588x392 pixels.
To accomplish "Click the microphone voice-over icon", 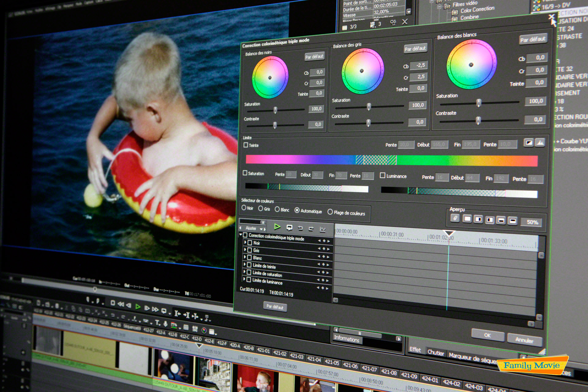I will pos(165,324).
